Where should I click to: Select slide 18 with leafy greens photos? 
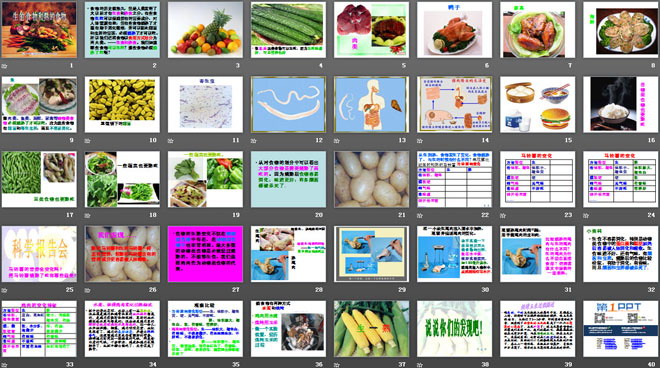(122, 179)
